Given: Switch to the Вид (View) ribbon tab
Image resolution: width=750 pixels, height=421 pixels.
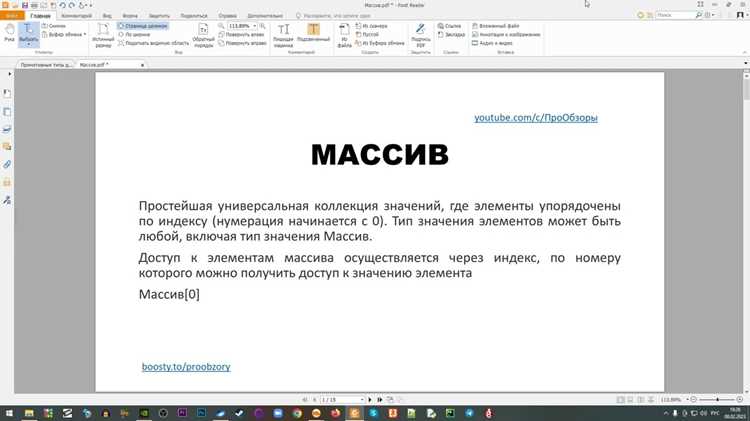Looking at the screenshot, I should tap(107, 16).
